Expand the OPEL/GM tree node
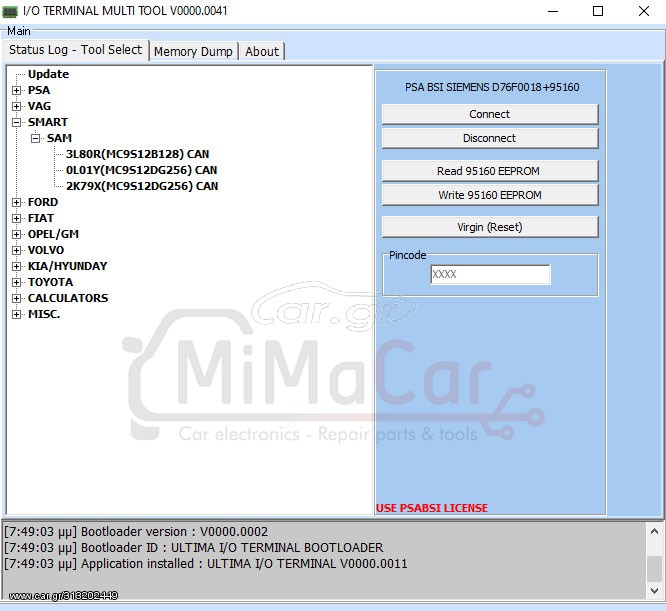Image resolution: width=666 pixels, height=611 pixels. click(x=17, y=234)
